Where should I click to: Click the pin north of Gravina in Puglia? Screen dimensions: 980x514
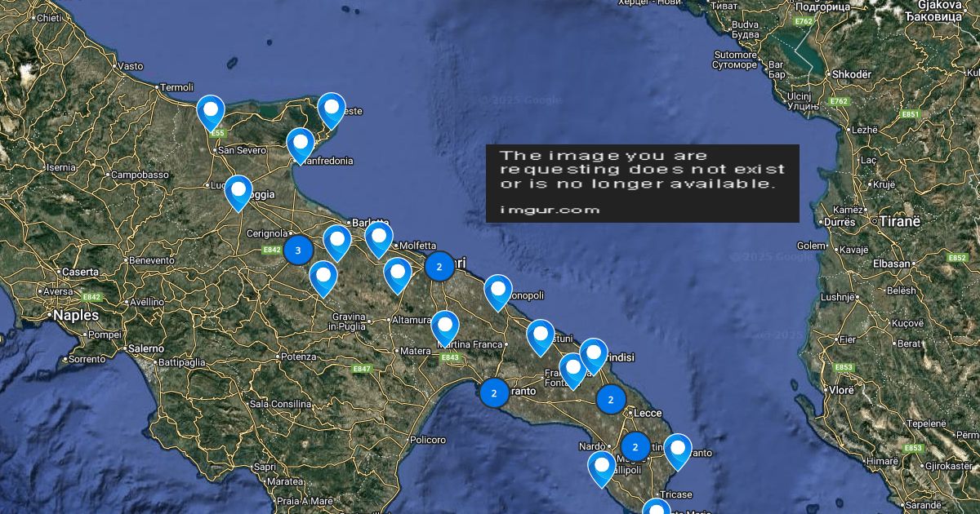pos(323,277)
